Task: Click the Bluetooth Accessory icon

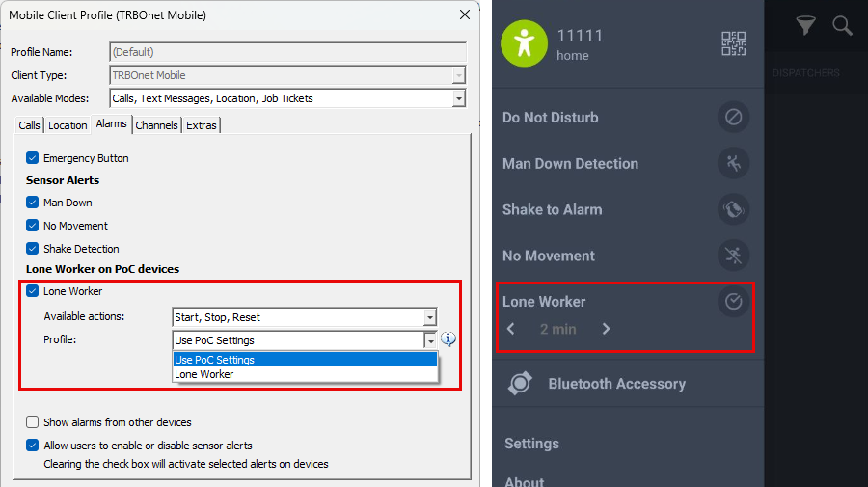Action: coord(521,384)
